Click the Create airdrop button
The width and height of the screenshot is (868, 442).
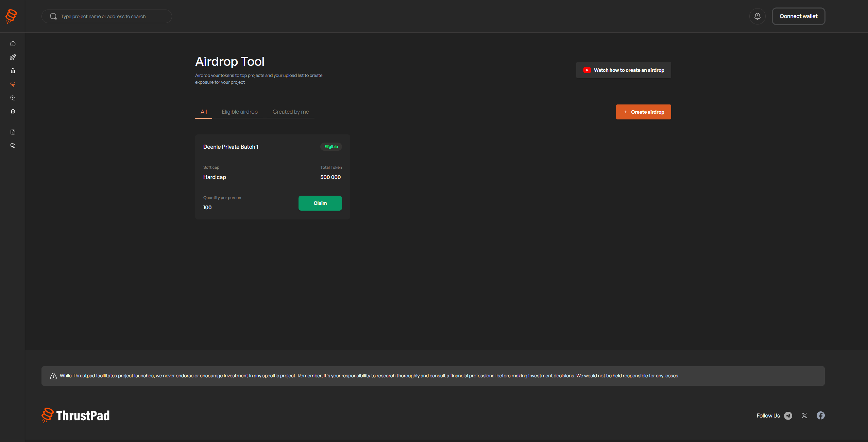(x=643, y=112)
